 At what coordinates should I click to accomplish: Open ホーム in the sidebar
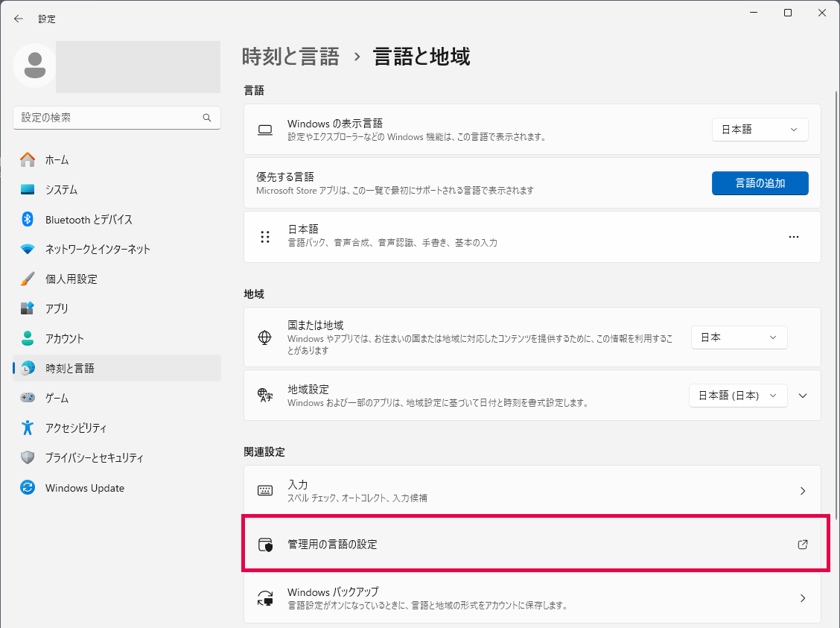57,159
